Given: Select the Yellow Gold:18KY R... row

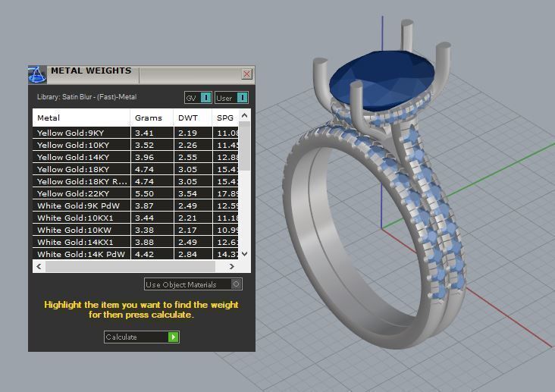Looking at the screenshot, I should (x=136, y=182).
